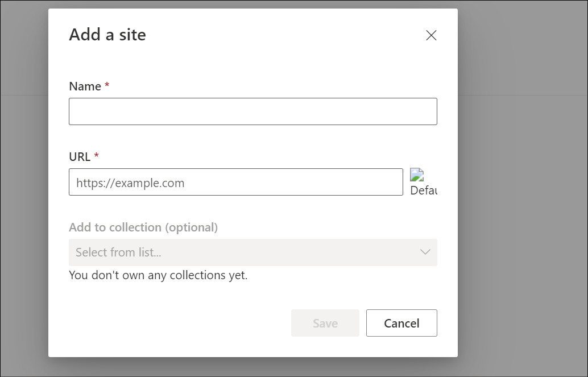Click the broken default favicon image

coord(417,175)
